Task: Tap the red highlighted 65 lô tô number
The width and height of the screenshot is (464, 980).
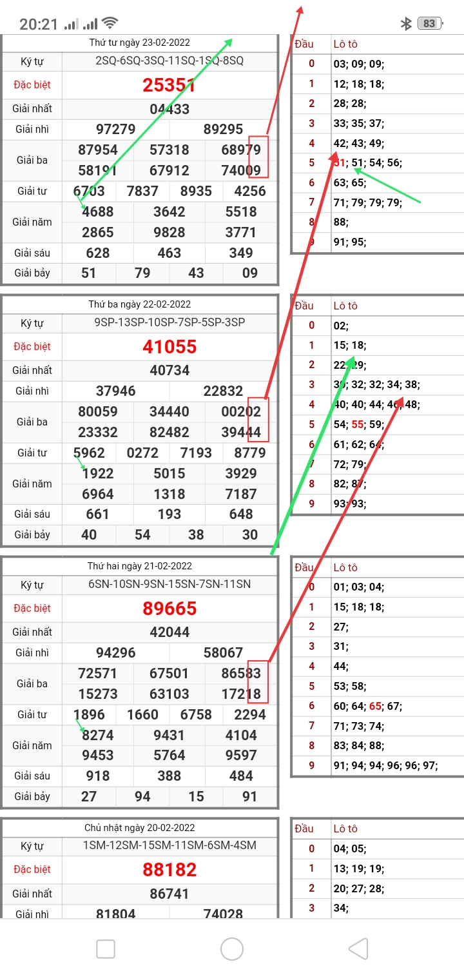Action: click(375, 707)
